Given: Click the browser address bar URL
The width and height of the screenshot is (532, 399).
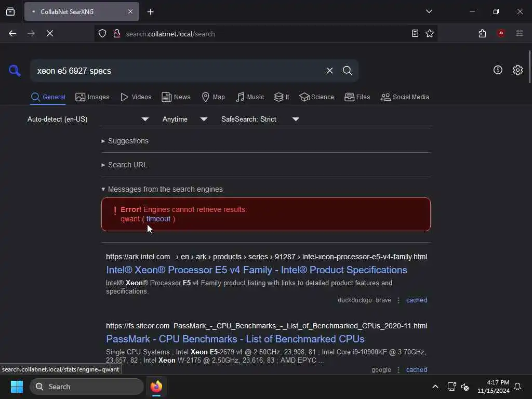Looking at the screenshot, I should [x=170, y=34].
